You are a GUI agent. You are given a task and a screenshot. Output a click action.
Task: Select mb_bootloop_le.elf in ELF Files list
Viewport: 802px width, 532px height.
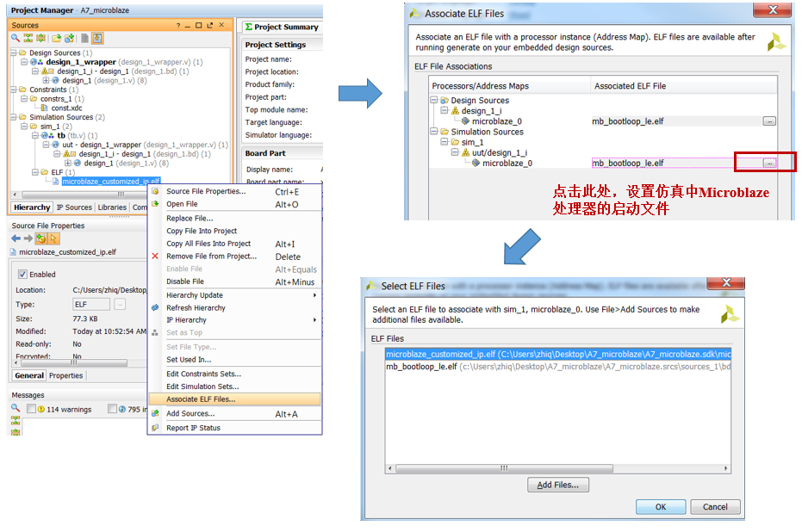click(x=558, y=367)
